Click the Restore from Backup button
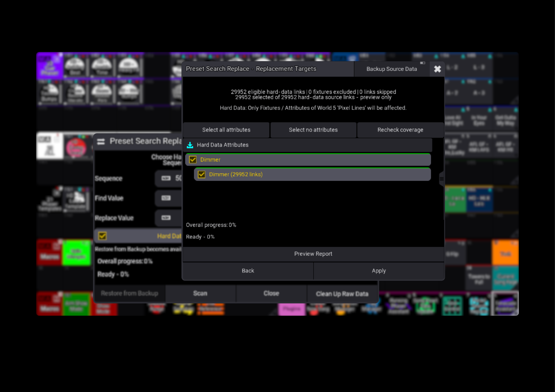 pyautogui.click(x=130, y=294)
